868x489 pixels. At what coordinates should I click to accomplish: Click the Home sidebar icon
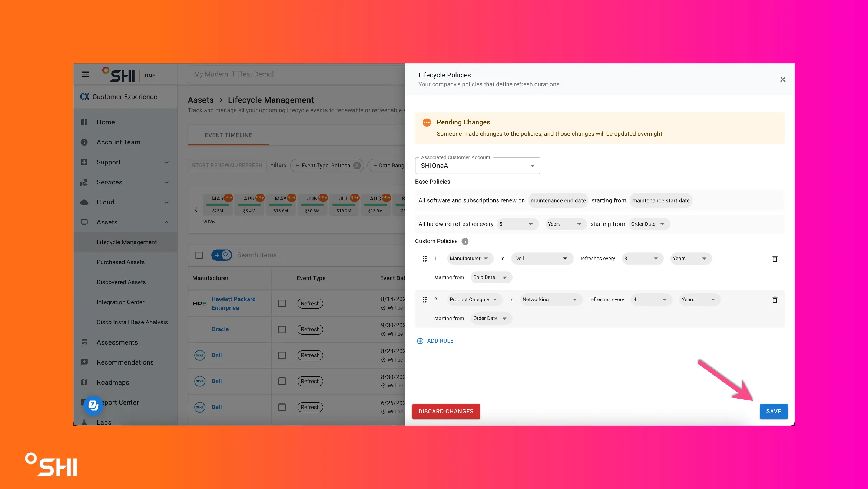[x=85, y=122]
